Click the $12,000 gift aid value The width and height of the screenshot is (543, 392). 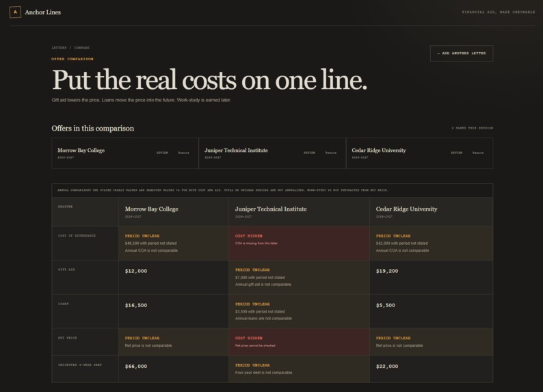(136, 271)
